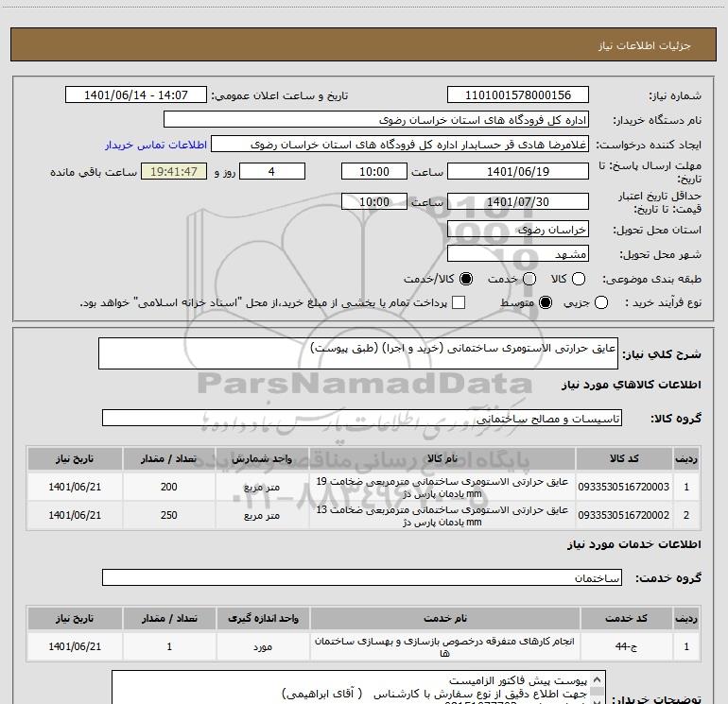Toggle the اسناد خزانه اسلامی payment checkbox

click(x=459, y=302)
